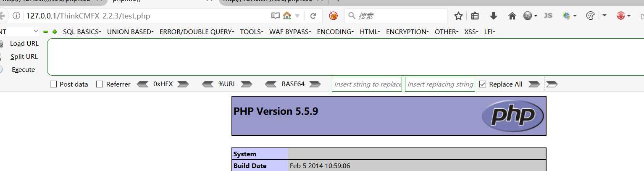Viewport: 644px width, 171px height.
Task: Click left arrow before BASE64 to decode
Action: click(271, 84)
